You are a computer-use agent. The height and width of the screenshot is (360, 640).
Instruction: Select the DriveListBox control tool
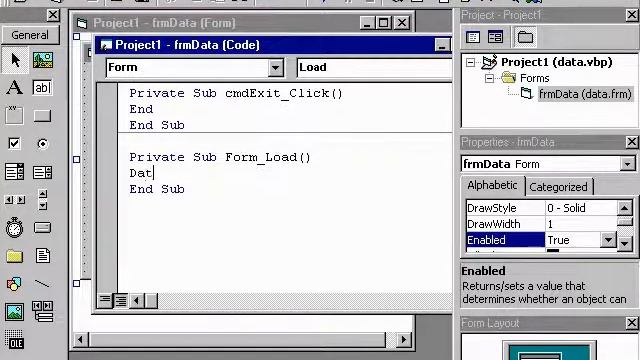pos(42,228)
